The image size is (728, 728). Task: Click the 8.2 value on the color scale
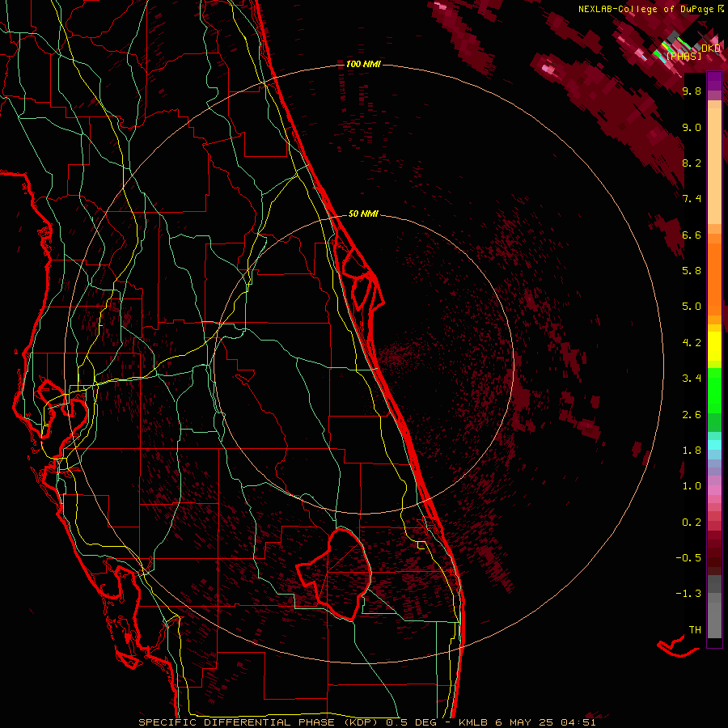click(692, 163)
